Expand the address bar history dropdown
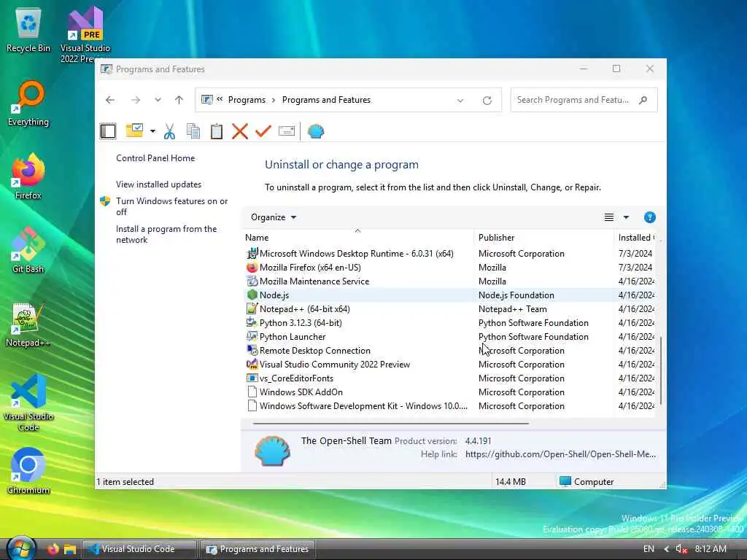 pyautogui.click(x=460, y=101)
